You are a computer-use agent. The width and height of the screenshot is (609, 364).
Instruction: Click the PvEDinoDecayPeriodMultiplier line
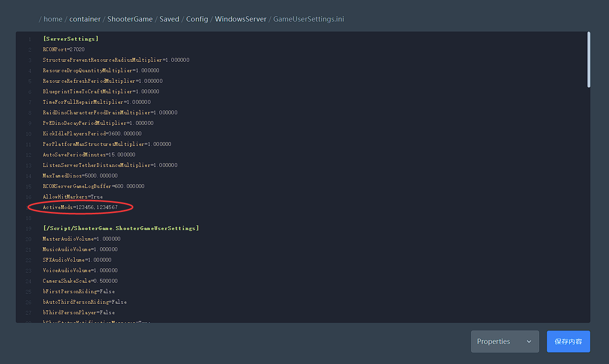click(x=98, y=123)
